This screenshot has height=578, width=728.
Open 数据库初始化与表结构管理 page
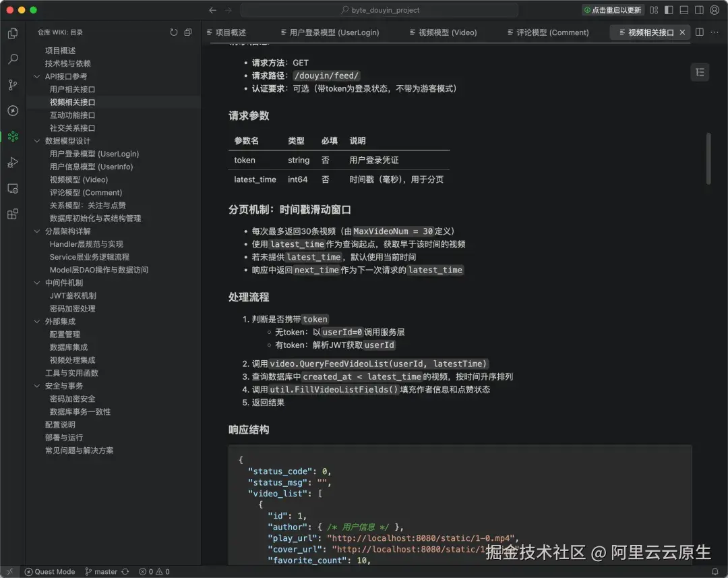click(95, 218)
